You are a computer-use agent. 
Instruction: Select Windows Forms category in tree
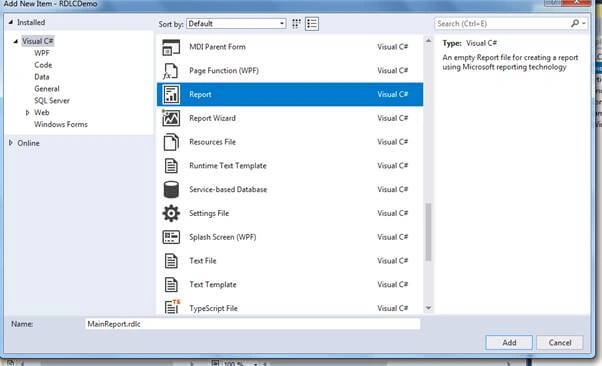[x=61, y=124]
